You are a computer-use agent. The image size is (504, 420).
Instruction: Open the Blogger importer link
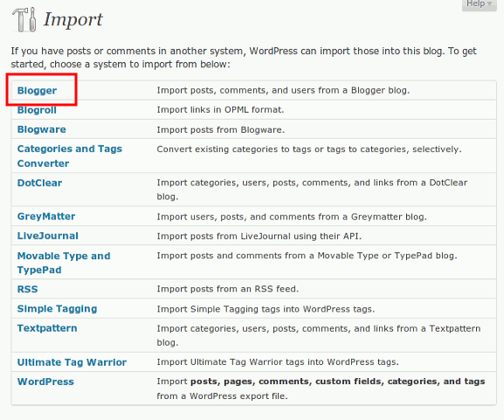(37, 91)
